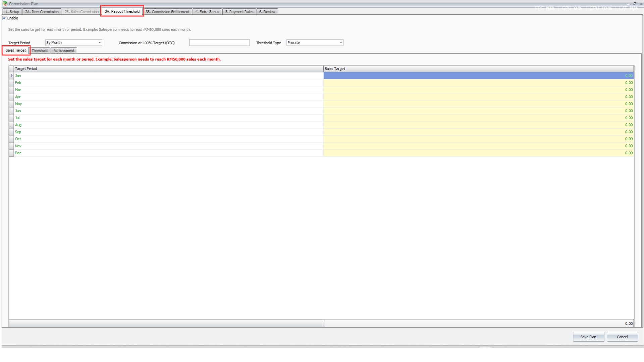Click the Dec sales target value cell
Screen dimensions: 644x362
coord(479,153)
